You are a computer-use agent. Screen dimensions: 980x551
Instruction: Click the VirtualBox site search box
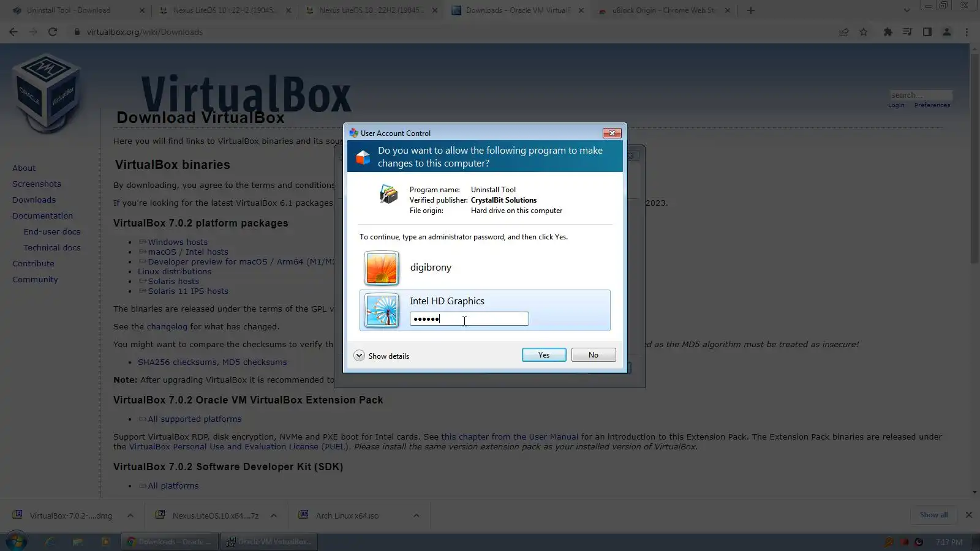tap(921, 95)
